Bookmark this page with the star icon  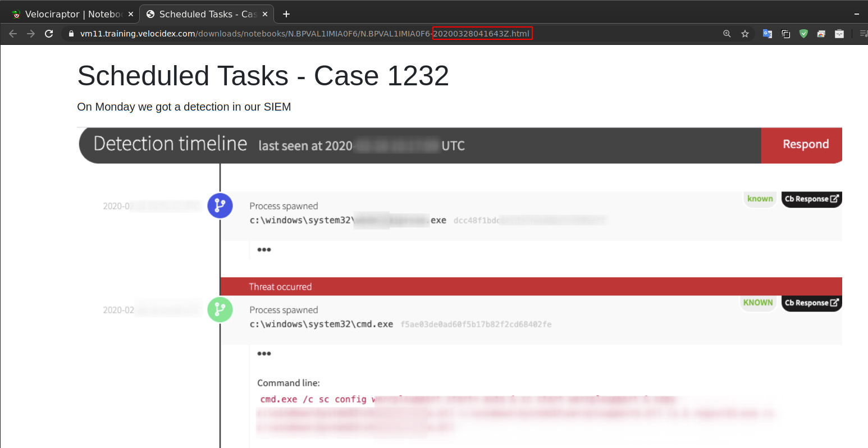pyautogui.click(x=745, y=34)
